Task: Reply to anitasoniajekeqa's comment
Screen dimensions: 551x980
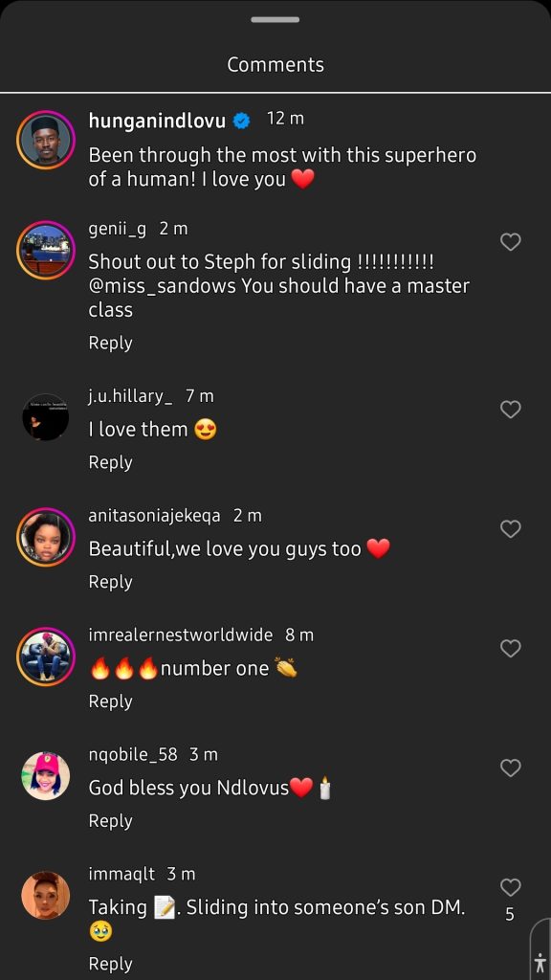Action: click(111, 582)
